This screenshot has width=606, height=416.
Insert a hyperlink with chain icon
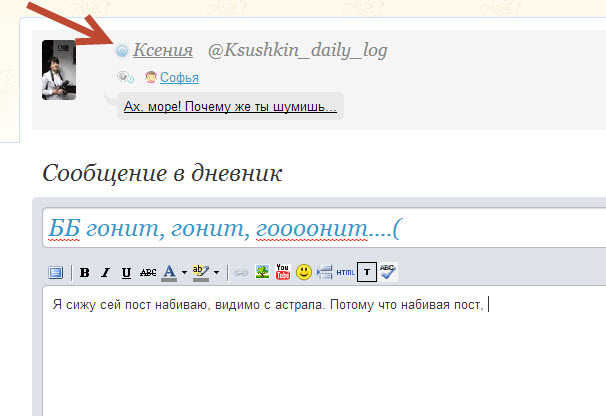(241, 272)
